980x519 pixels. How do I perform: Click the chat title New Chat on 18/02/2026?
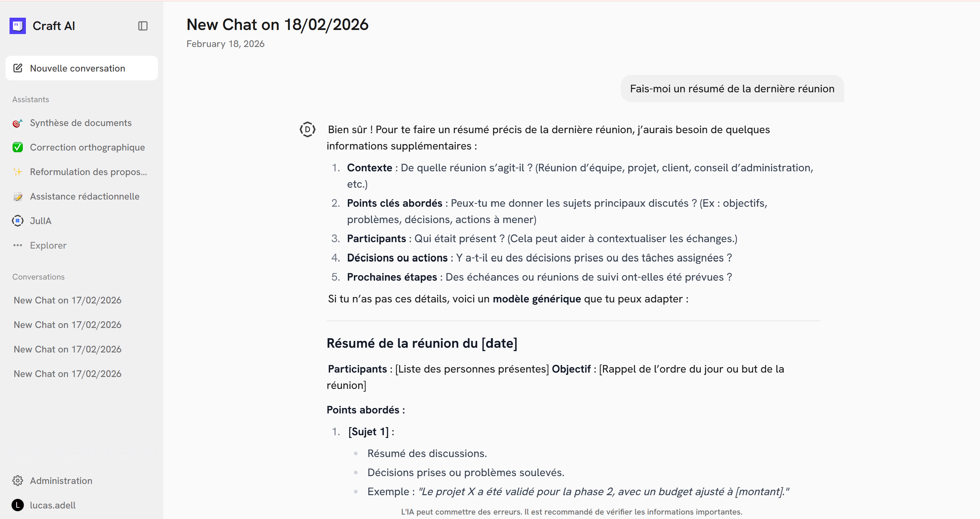click(277, 25)
